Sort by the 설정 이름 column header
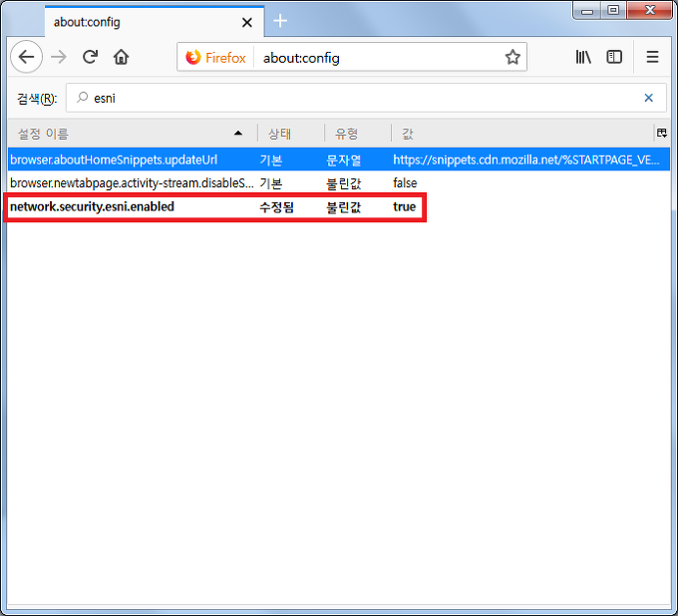The image size is (678, 616). coord(133,134)
